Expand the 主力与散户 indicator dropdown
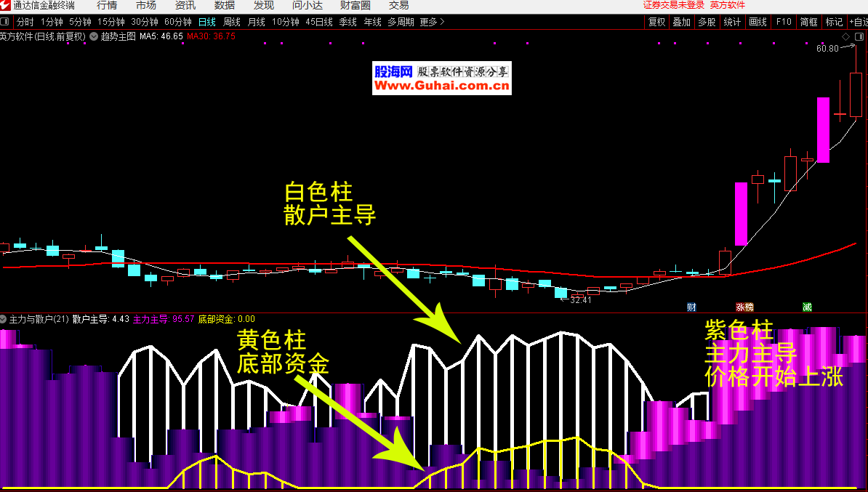Image resolution: width=868 pixels, height=492 pixels. click(x=4, y=319)
